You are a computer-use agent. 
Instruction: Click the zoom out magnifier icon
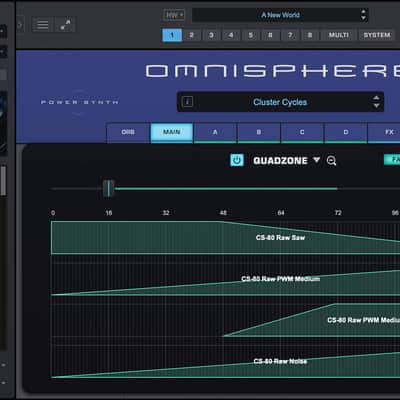(331, 161)
